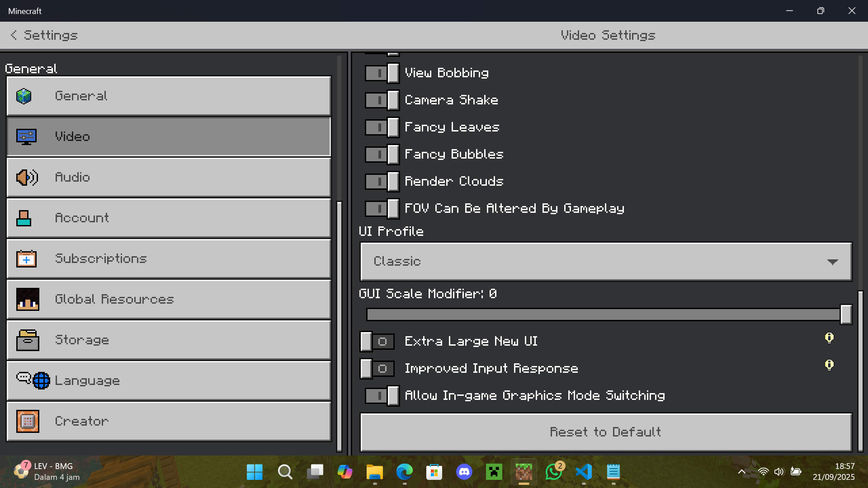
Task: Enable Extra Large New UI toggle
Action: click(x=377, y=342)
